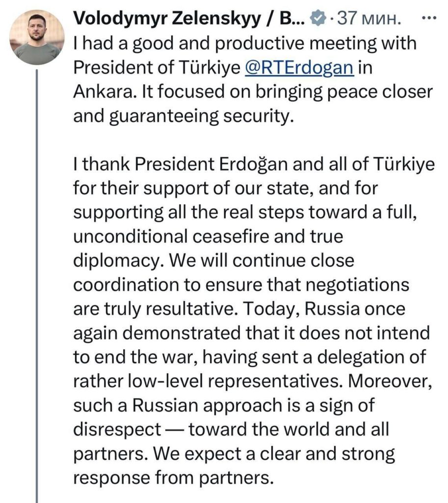Click the line "are truly resultative. Today, Russia"
The height and width of the screenshot is (503, 448).
(x=240, y=308)
